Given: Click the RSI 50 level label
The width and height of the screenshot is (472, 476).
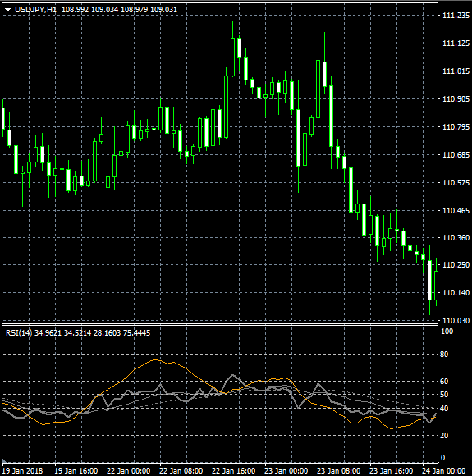Looking at the screenshot, I should 444,395.
